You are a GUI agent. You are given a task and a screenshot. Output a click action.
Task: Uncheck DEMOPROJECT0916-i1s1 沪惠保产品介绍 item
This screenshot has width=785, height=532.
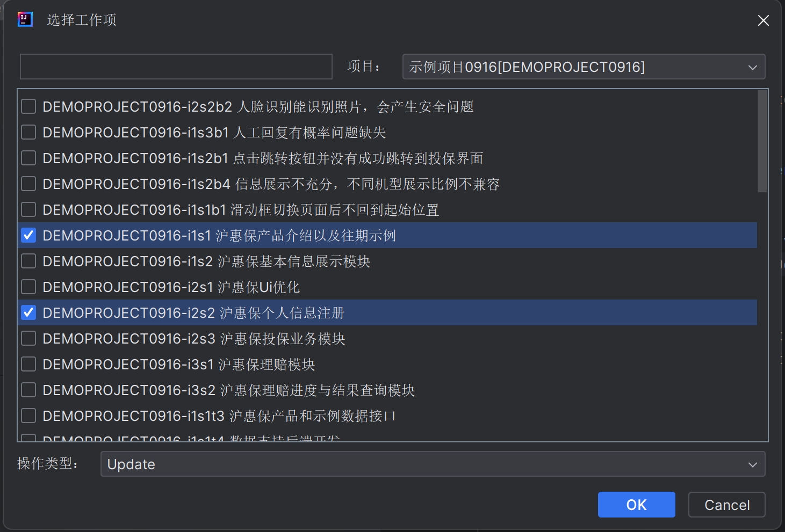(x=28, y=235)
